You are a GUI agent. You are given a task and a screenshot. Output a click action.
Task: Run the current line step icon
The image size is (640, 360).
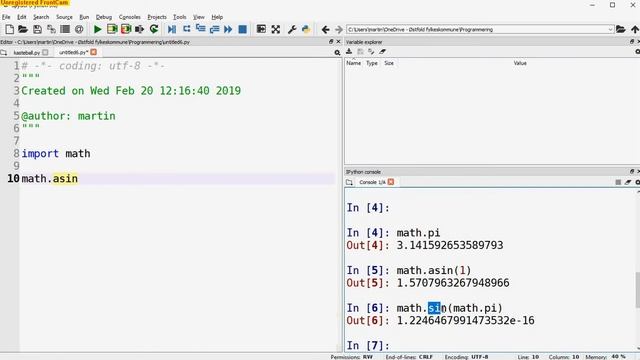(187, 29)
